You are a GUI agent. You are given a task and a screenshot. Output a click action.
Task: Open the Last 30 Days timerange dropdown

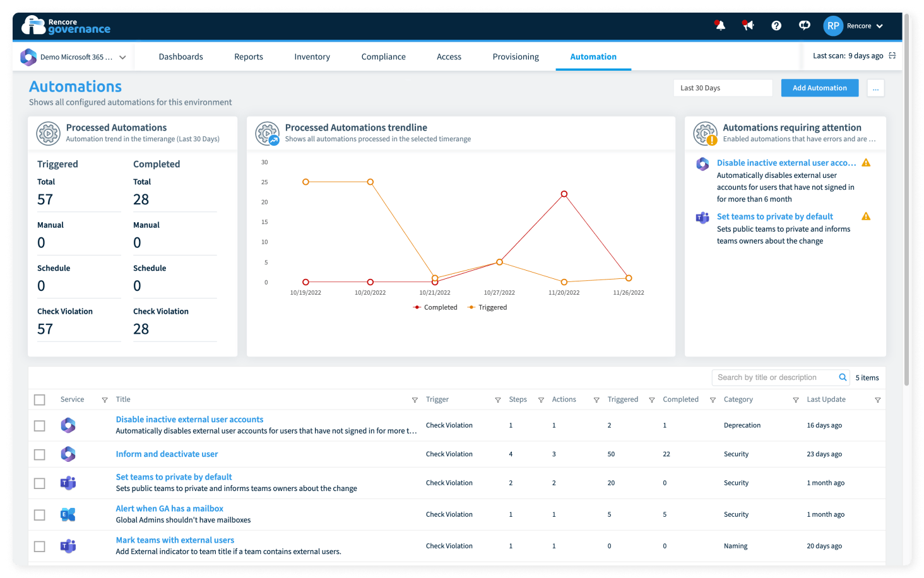(x=723, y=88)
